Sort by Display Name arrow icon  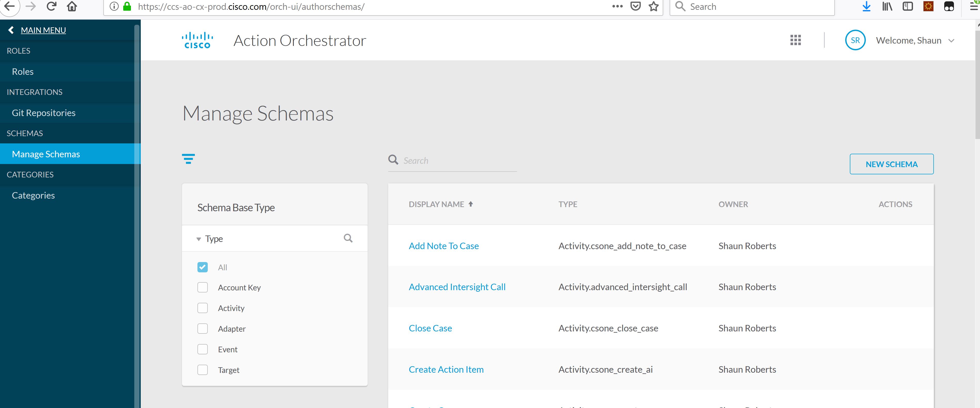[x=471, y=204]
